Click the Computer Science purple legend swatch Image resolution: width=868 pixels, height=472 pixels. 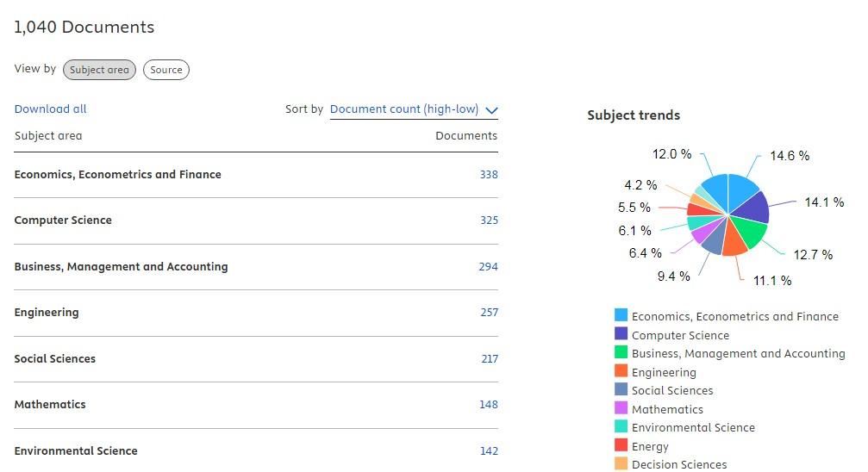pyautogui.click(x=621, y=333)
